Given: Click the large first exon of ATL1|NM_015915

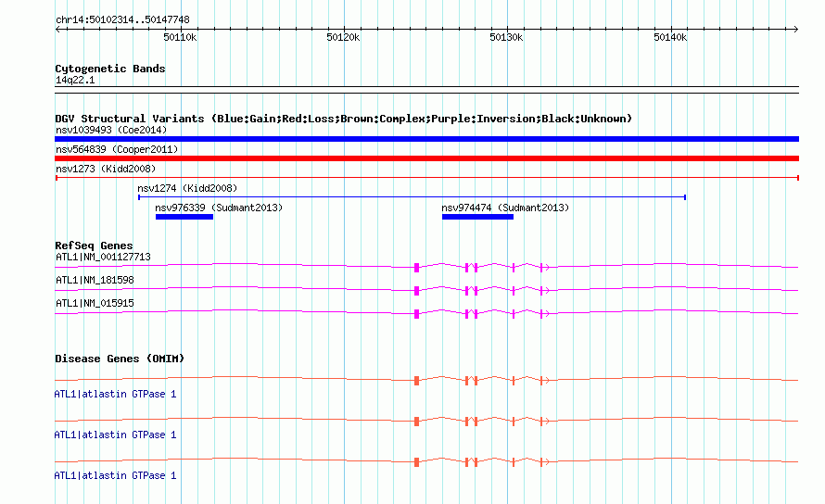Looking at the screenshot, I should coord(417,314).
